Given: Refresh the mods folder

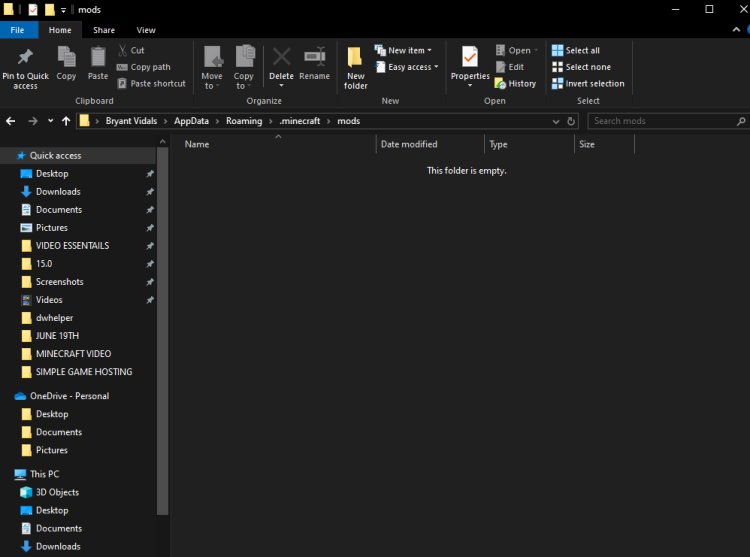Looking at the screenshot, I should (571, 121).
